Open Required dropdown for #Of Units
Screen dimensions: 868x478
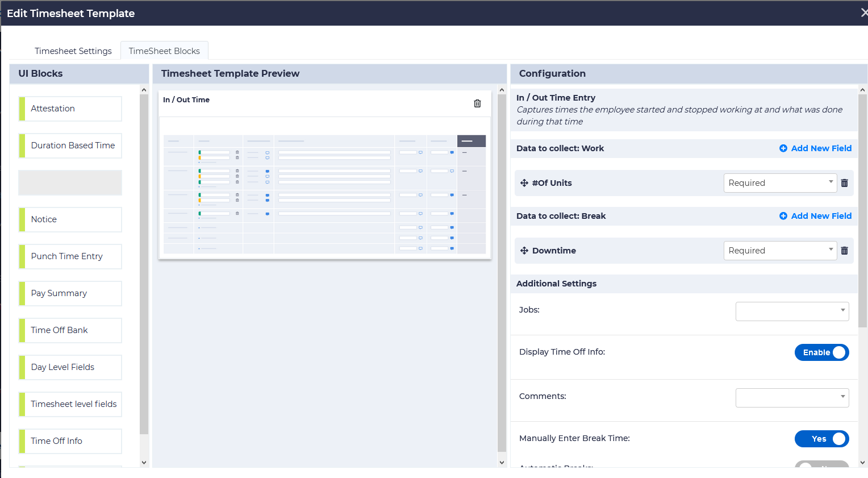(779, 183)
